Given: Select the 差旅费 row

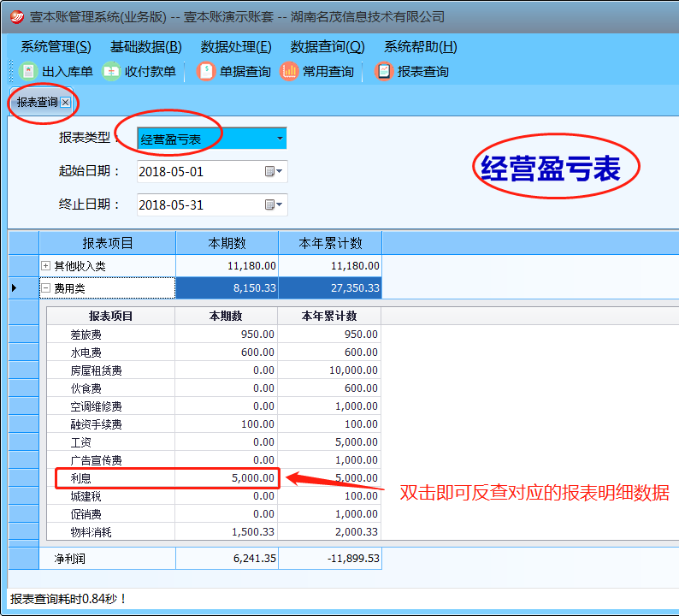Looking at the screenshot, I should (214, 335).
